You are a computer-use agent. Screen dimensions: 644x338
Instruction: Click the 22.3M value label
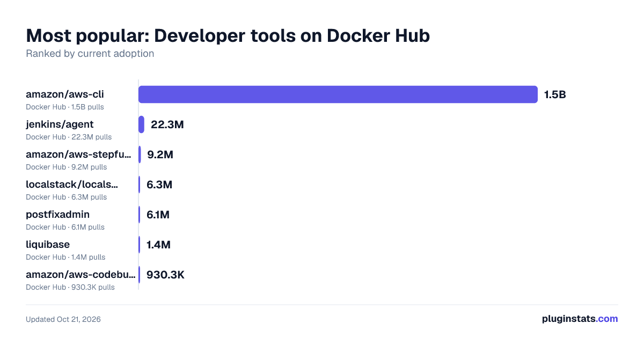167,124
